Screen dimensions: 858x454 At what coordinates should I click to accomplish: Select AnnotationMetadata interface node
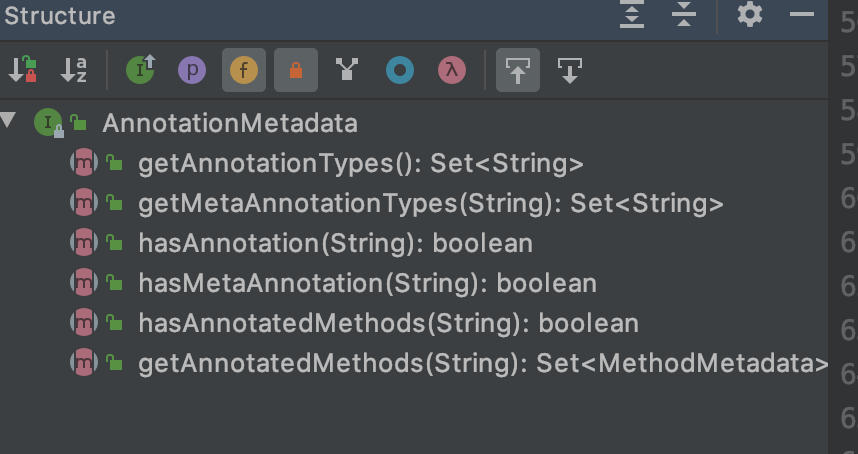coord(229,123)
